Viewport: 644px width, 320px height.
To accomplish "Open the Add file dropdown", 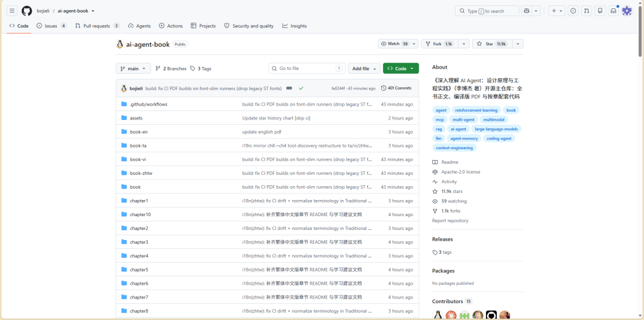I will [364, 69].
